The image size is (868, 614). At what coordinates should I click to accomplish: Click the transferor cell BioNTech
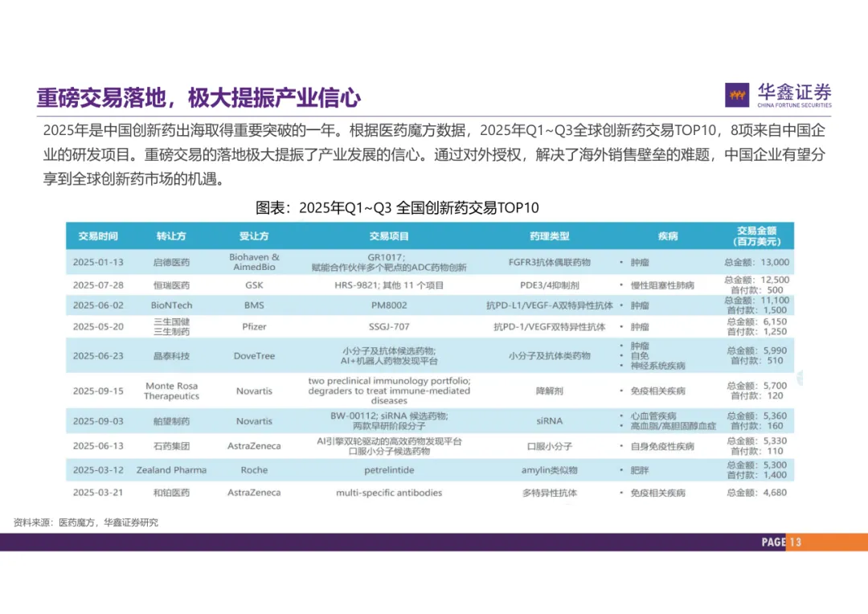coord(172,305)
